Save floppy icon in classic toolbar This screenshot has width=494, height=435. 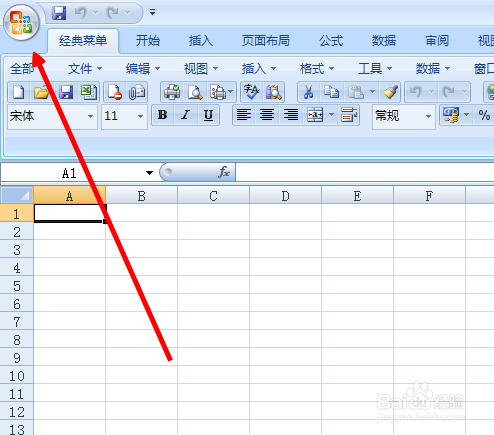(66, 92)
